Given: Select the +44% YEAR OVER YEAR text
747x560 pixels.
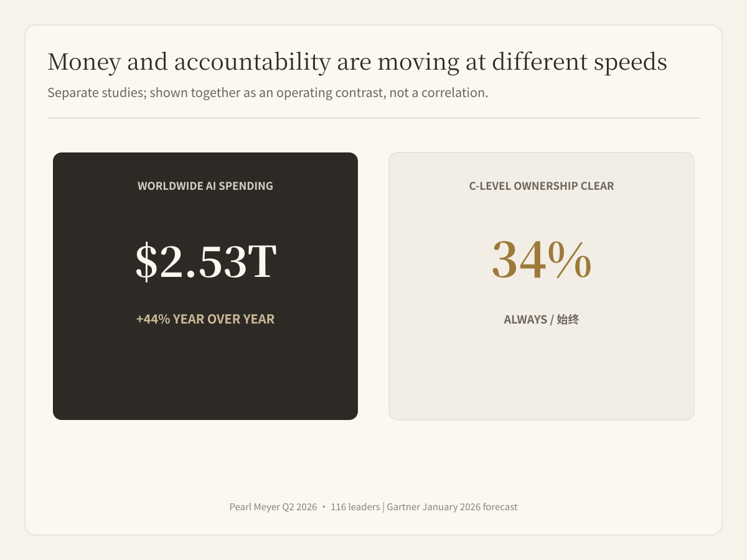Looking at the screenshot, I should pos(205,319).
